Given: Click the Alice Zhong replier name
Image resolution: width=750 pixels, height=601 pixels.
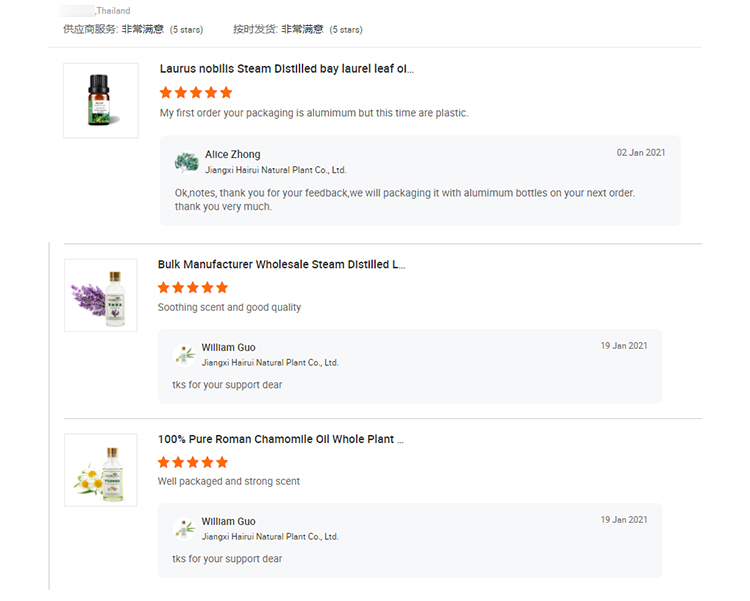Looking at the screenshot, I should click(232, 155).
